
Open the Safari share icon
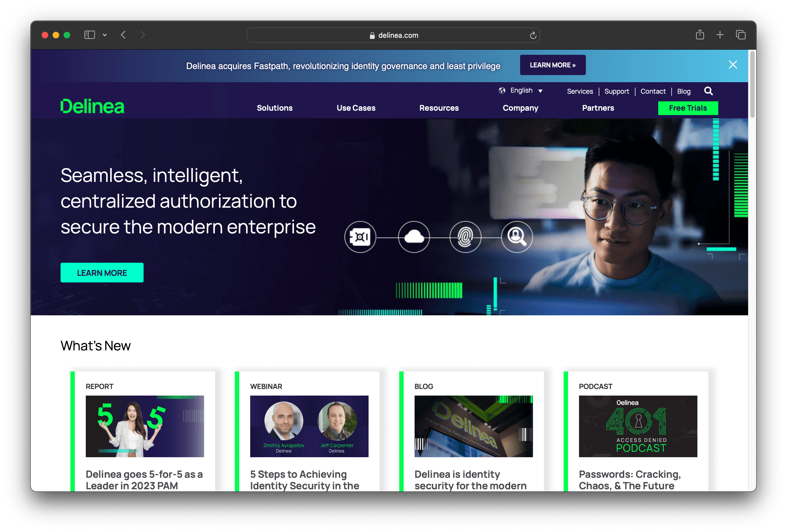point(700,35)
